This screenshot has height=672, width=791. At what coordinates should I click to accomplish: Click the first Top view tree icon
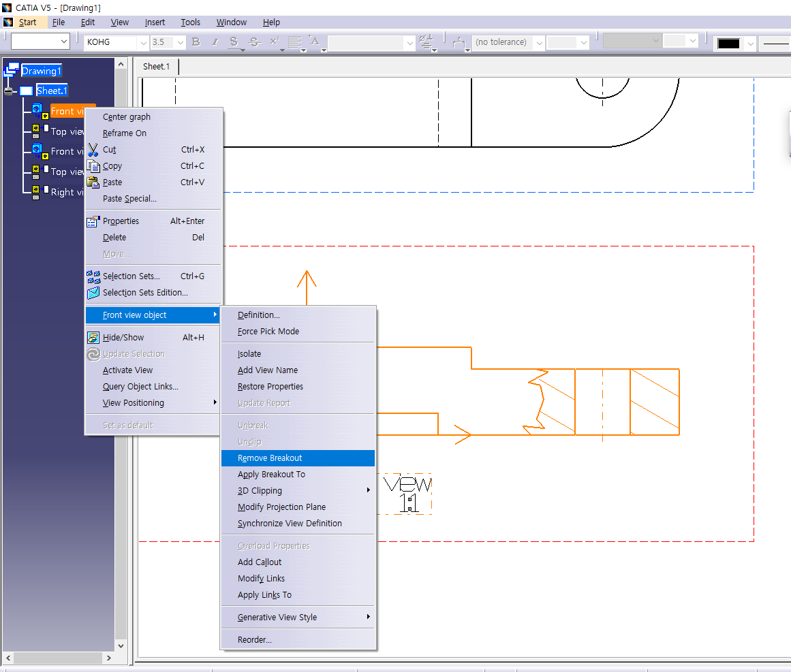point(40,131)
